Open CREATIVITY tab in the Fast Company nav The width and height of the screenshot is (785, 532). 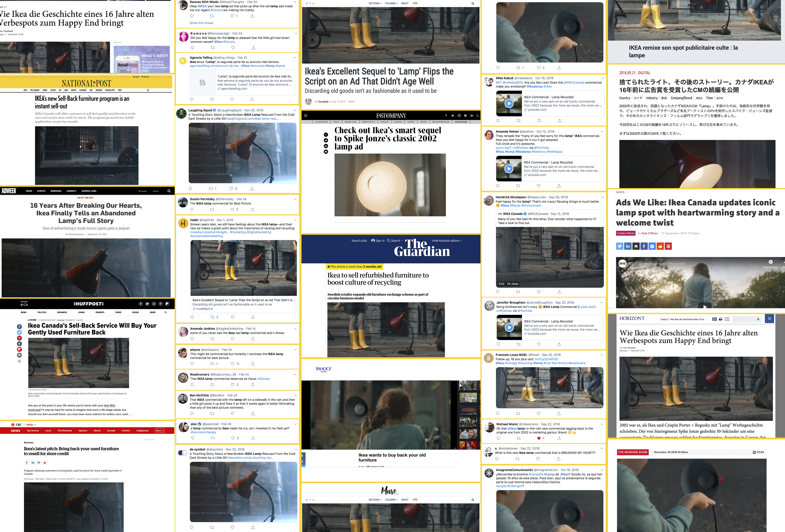369,122
